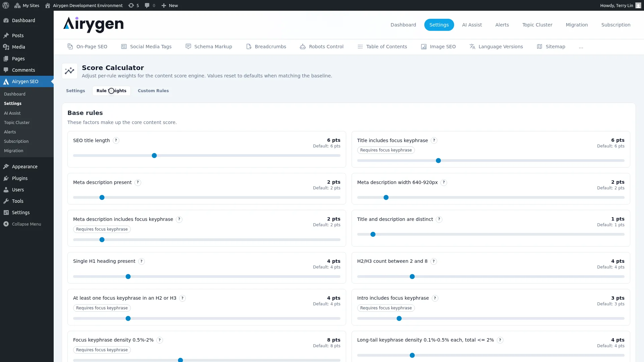Viewport: 644px width, 362px height.
Task: Go to AI Assist in top navigation
Action: [x=472, y=25]
